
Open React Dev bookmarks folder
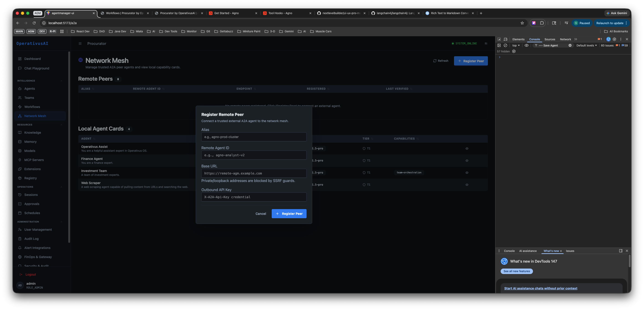point(80,31)
